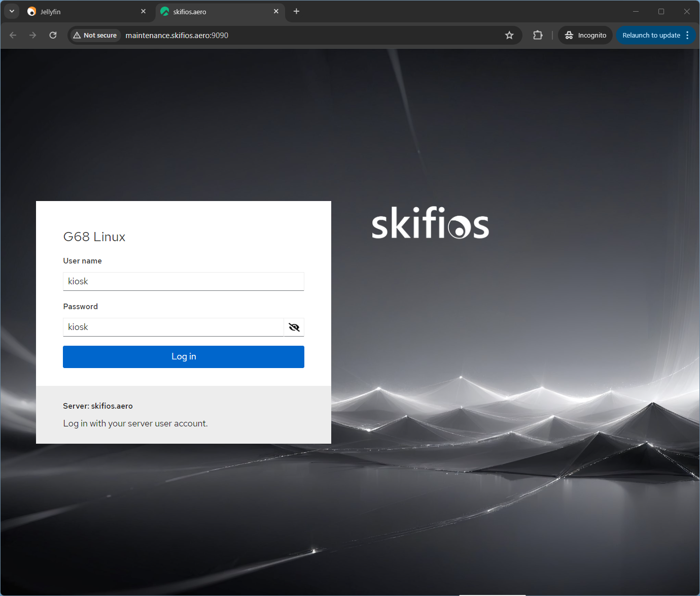
Task: Go back to previous page
Action: (13, 35)
